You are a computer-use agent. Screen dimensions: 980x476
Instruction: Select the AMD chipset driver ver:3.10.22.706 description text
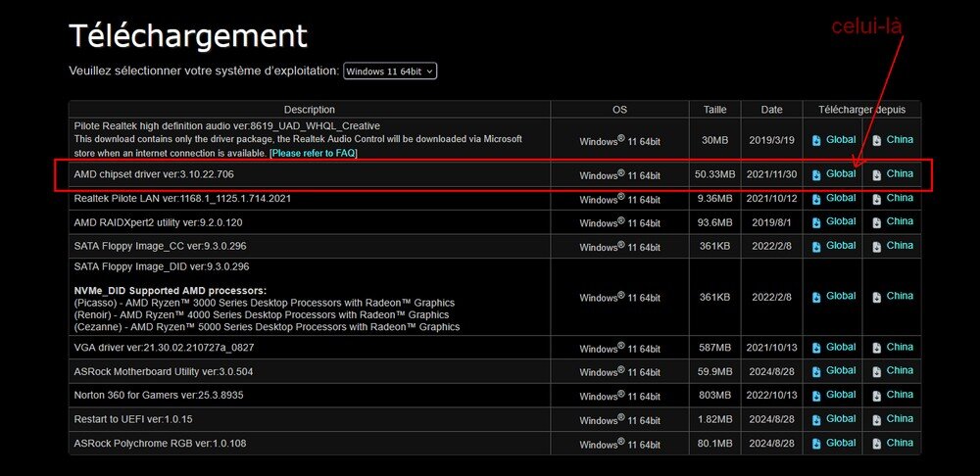154,174
